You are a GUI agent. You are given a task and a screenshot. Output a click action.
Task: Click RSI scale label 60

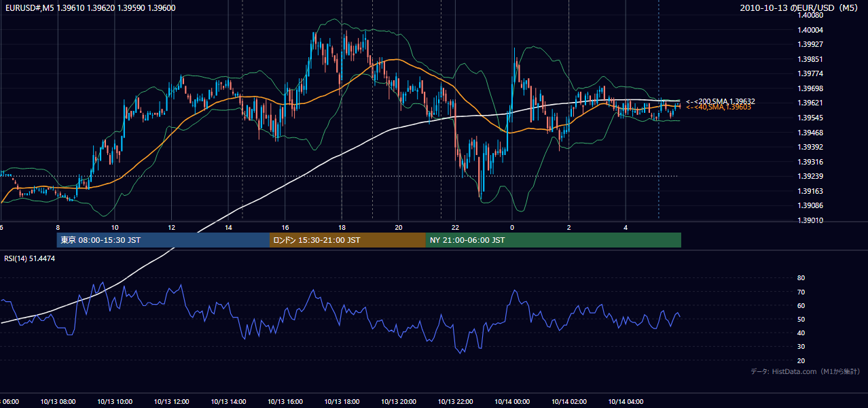coord(801,305)
